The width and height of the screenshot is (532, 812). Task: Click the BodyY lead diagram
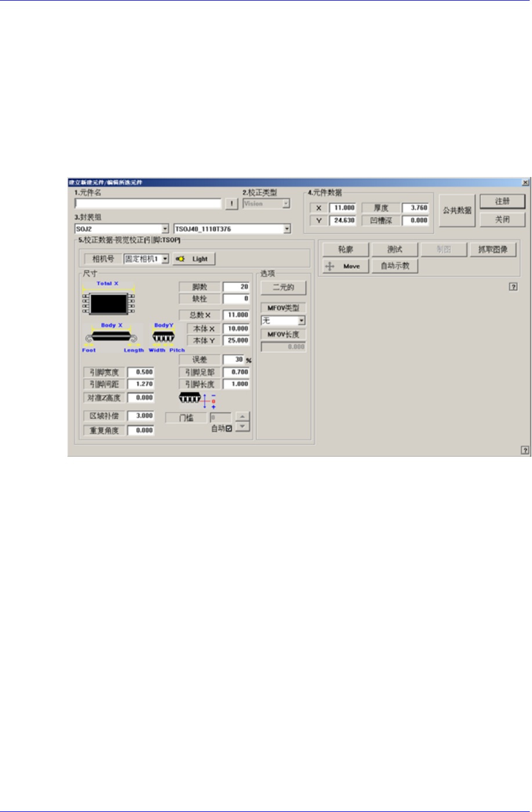[164, 338]
